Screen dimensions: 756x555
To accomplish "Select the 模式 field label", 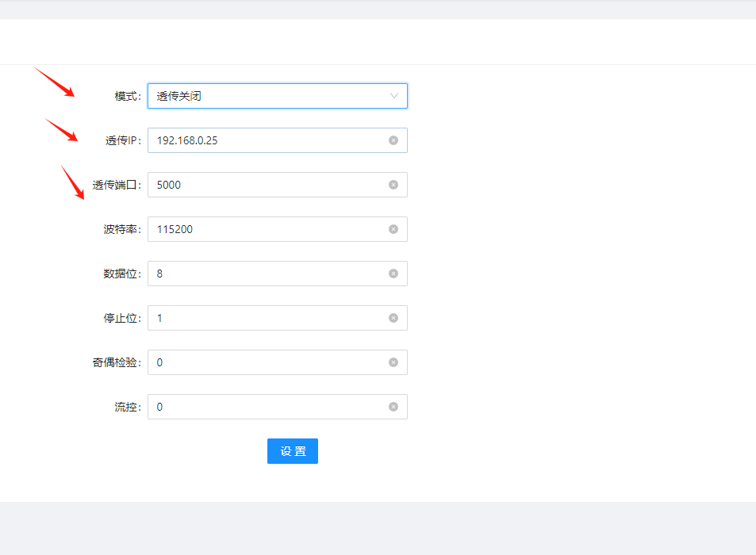I will point(127,97).
